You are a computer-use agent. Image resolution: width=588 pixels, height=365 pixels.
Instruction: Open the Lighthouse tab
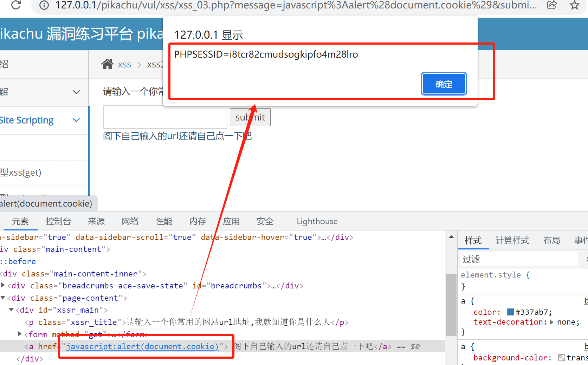(x=317, y=221)
